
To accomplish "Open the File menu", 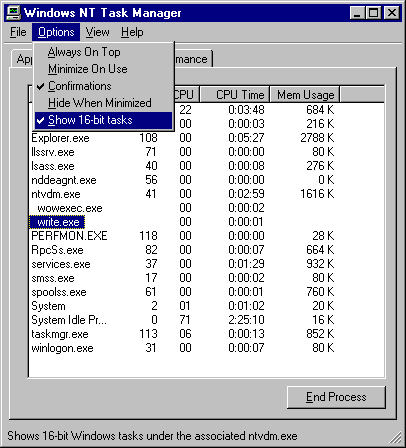I will pos(18,32).
